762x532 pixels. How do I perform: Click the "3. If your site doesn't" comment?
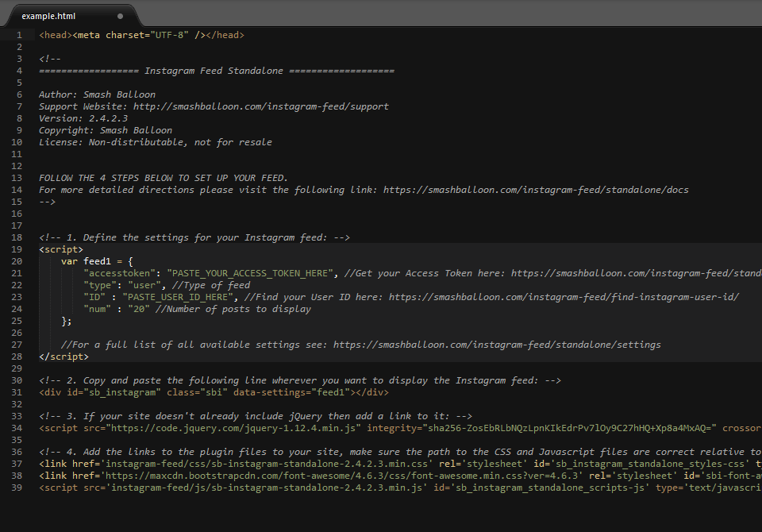pyautogui.click(x=256, y=416)
